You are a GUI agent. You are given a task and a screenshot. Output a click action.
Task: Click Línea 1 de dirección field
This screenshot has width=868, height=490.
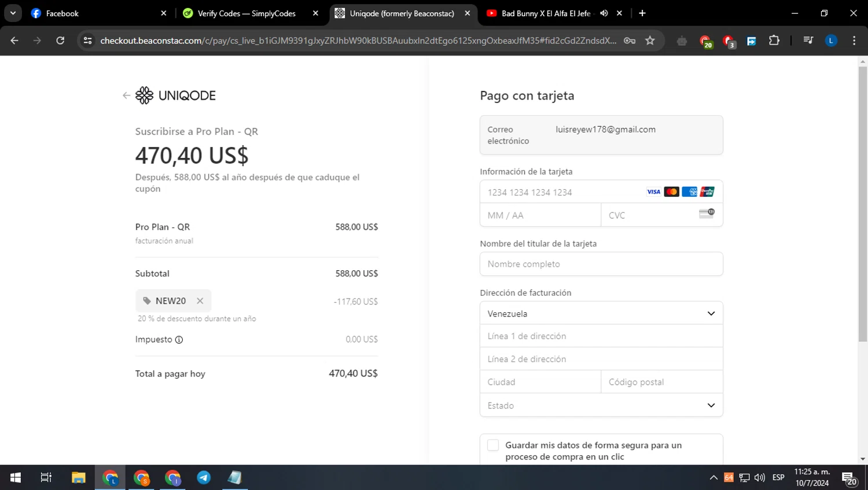tap(601, 336)
